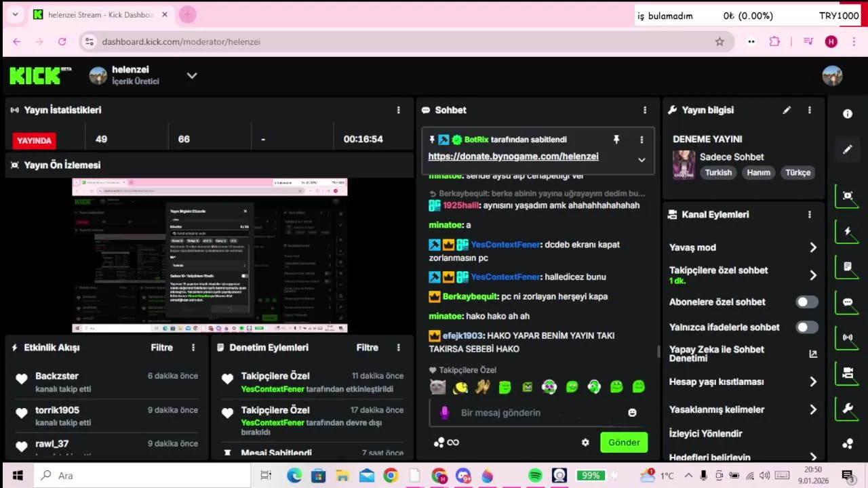Open Kanal Eylemleri three-dot menu
This screenshot has height=488, width=868.
click(x=809, y=214)
